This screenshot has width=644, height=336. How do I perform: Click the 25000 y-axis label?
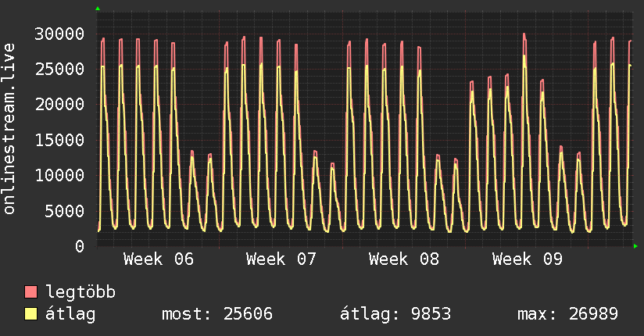click(60, 69)
